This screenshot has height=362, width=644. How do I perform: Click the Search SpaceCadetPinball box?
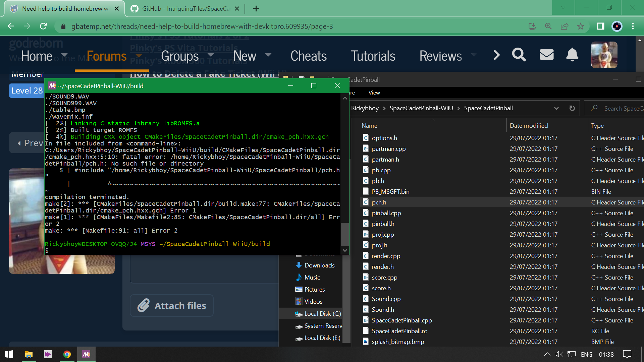pyautogui.click(x=614, y=108)
